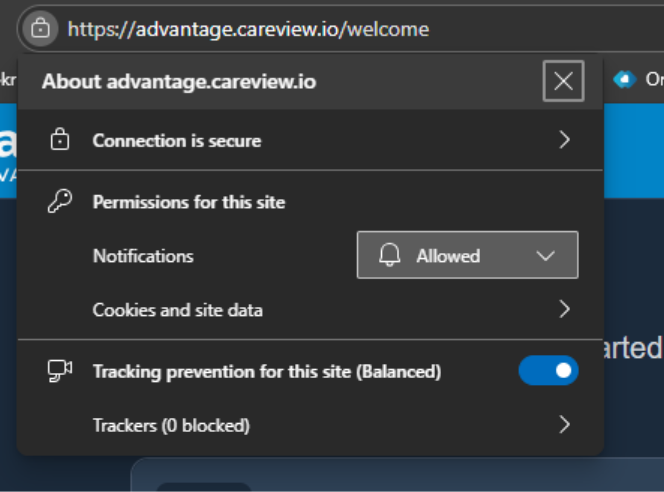The height and width of the screenshot is (492, 664).
Task: Click the dropdown arrow next to Allowed
Action: pyautogui.click(x=545, y=256)
